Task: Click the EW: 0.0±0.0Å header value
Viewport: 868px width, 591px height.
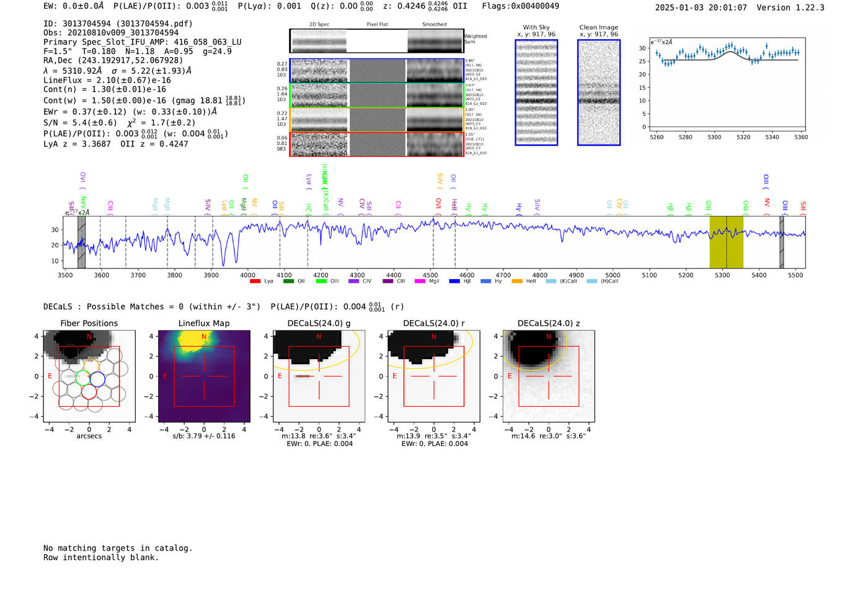Action: point(74,6)
